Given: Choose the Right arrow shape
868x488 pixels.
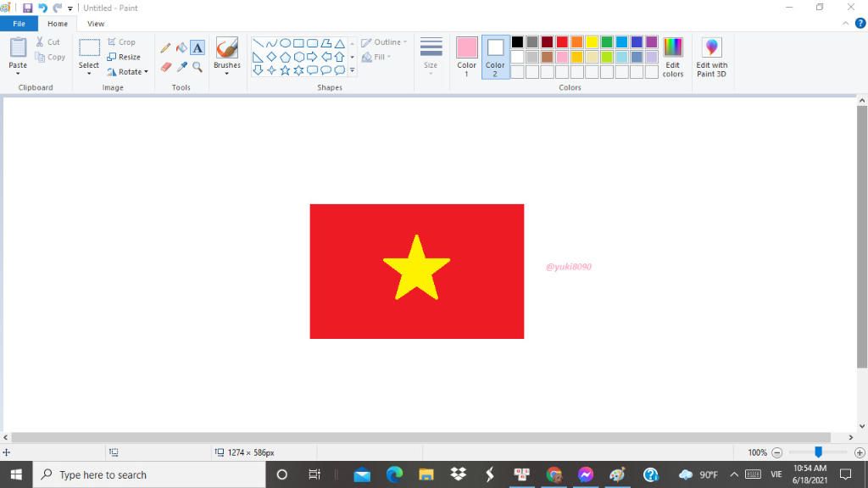Looking at the screenshot, I should tap(312, 57).
